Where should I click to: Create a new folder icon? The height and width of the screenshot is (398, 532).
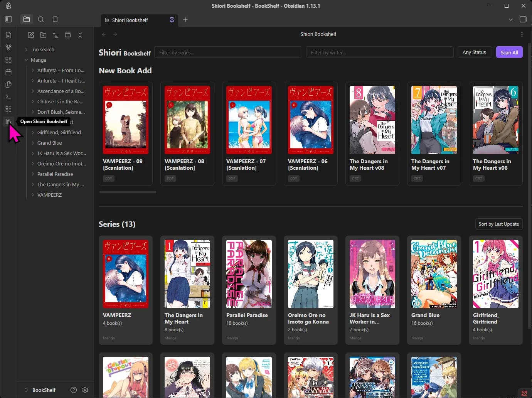coord(43,35)
